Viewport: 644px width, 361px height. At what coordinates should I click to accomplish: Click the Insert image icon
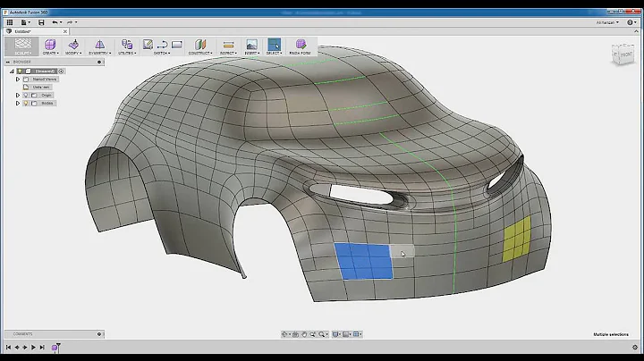[251, 44]
